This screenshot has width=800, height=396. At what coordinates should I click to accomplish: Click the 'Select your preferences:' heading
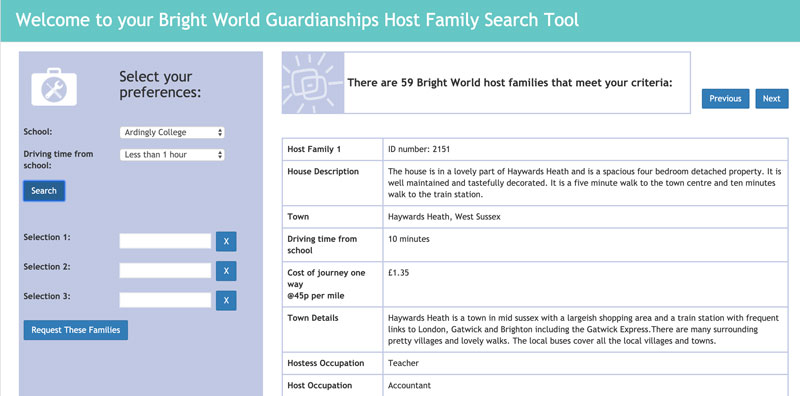(160, 85)
